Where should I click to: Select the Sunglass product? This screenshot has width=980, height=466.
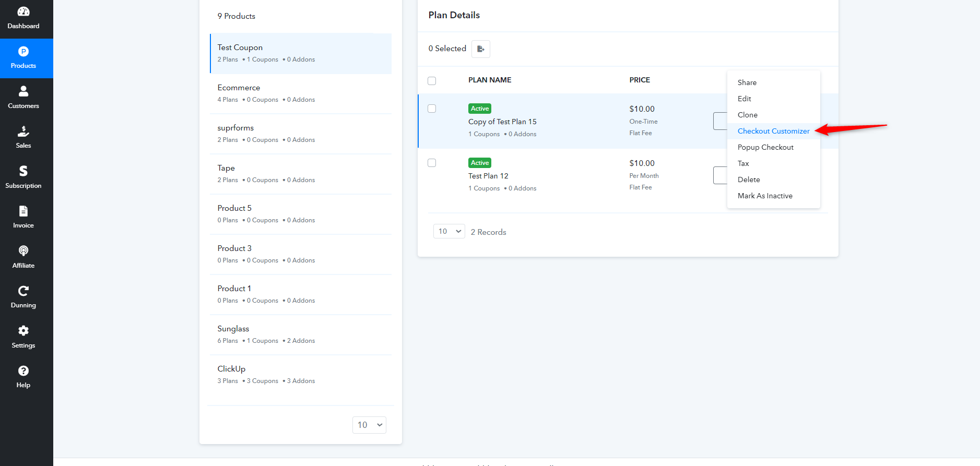click(x=301, y=334)
